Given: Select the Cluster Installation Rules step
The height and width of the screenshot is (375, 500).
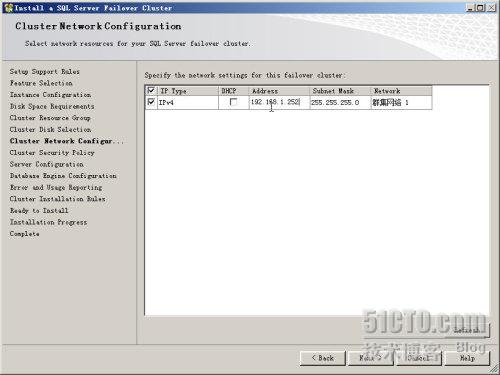Looking at the screenshot, I should [x=58, y=199].
